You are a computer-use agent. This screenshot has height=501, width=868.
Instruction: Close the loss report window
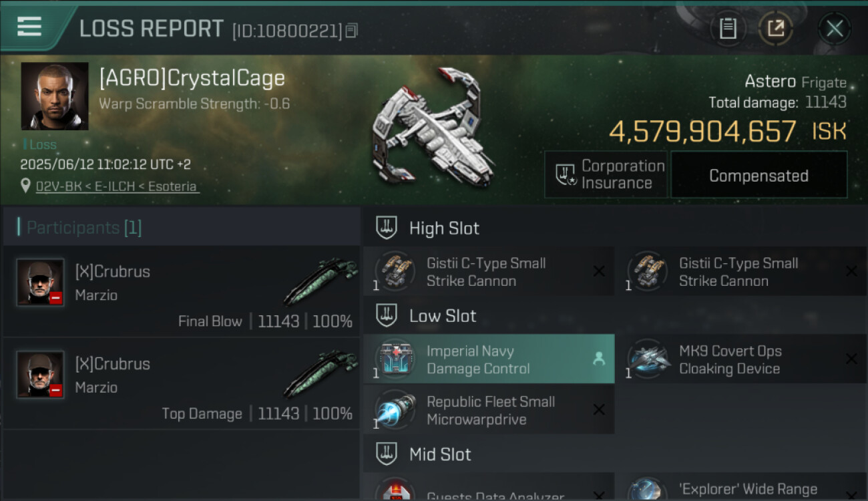click(x=834, y=28)
